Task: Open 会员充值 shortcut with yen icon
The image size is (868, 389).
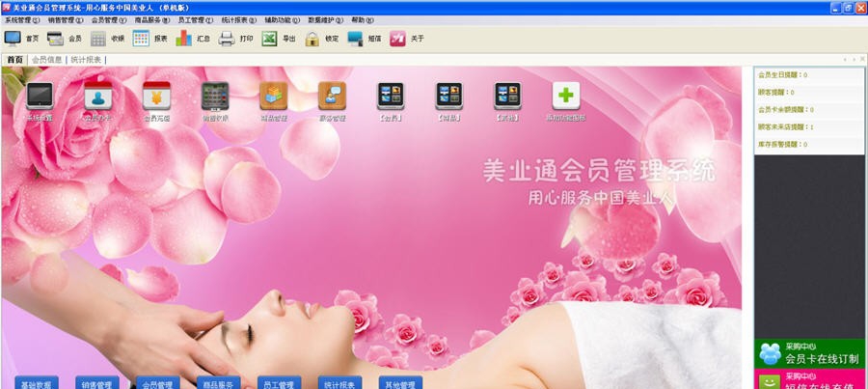Action: point(156,96)
